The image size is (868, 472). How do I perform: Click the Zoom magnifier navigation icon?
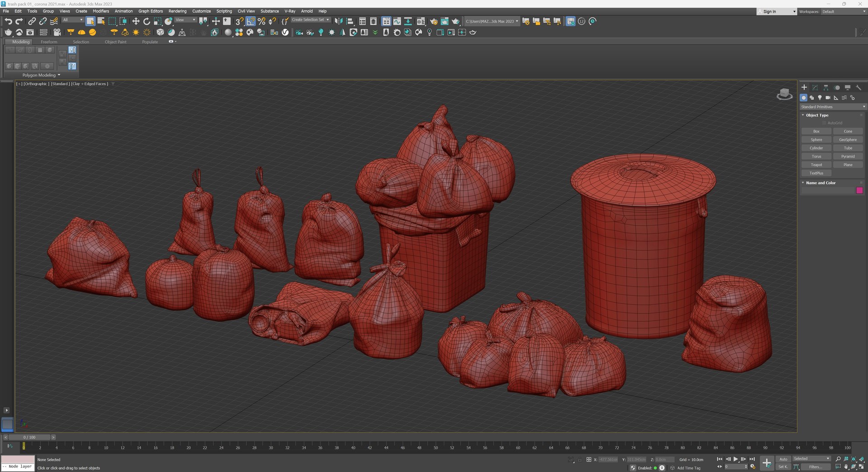(x=838, y=459)
